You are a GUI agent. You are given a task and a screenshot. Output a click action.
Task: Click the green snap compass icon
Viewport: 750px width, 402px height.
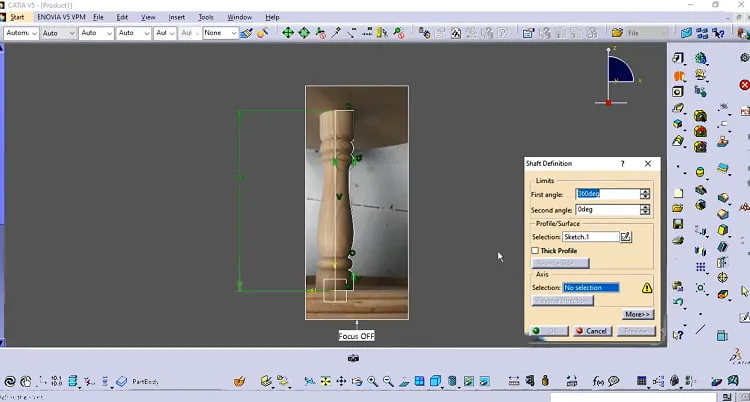pyautogui.click(x=304, y=33)
